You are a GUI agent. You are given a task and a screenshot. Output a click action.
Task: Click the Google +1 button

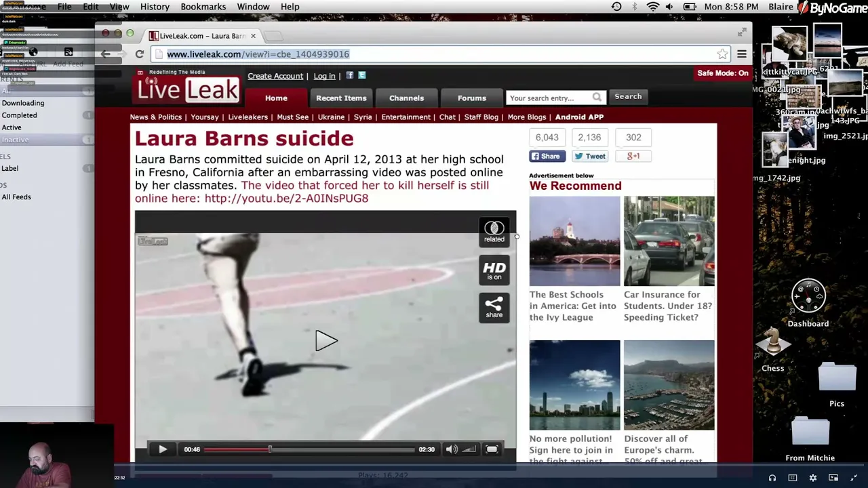pyautogui.click(x=633, y=157)
